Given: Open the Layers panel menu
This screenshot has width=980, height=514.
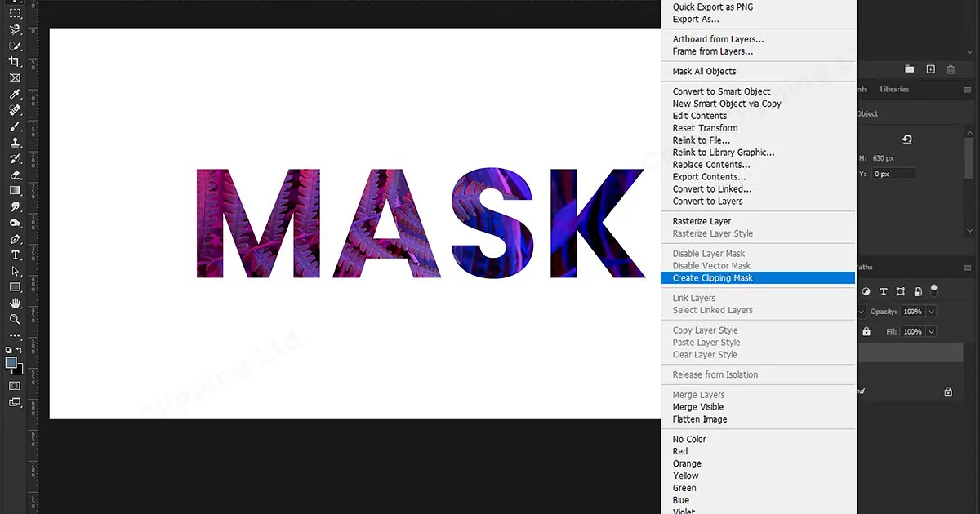Looking at the screenshot, I should (x=967, y=267).
